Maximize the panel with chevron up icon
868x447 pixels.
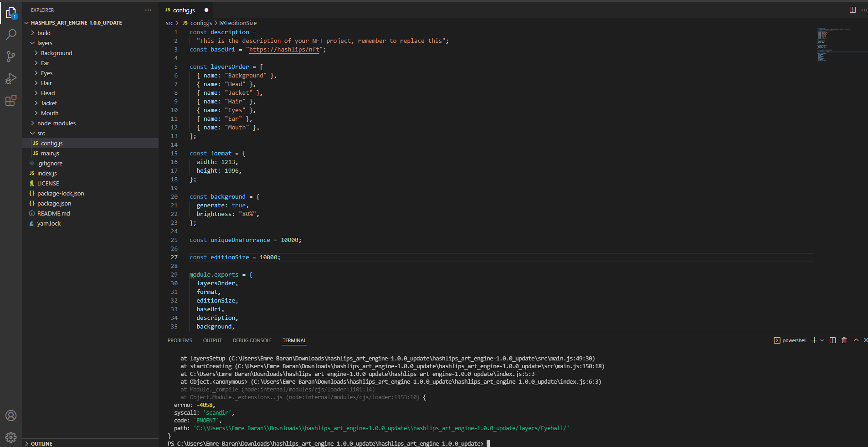pyautogui.click(x=856, y=340)
